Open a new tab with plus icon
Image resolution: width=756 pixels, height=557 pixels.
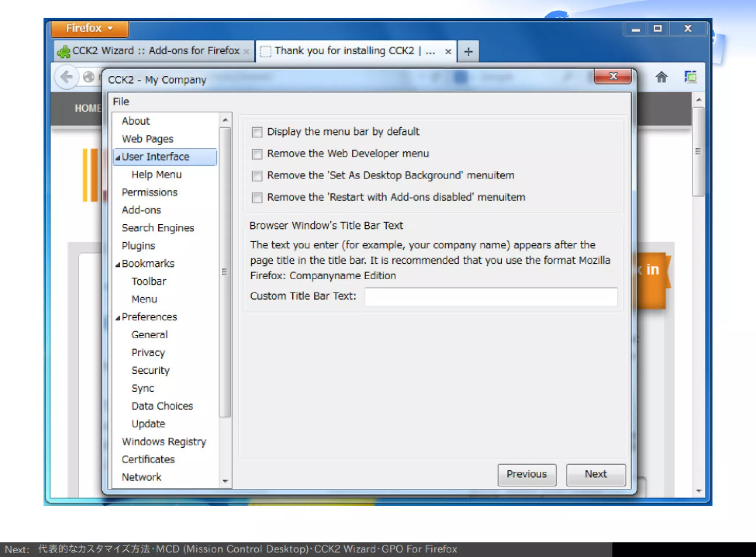[468, 51]
